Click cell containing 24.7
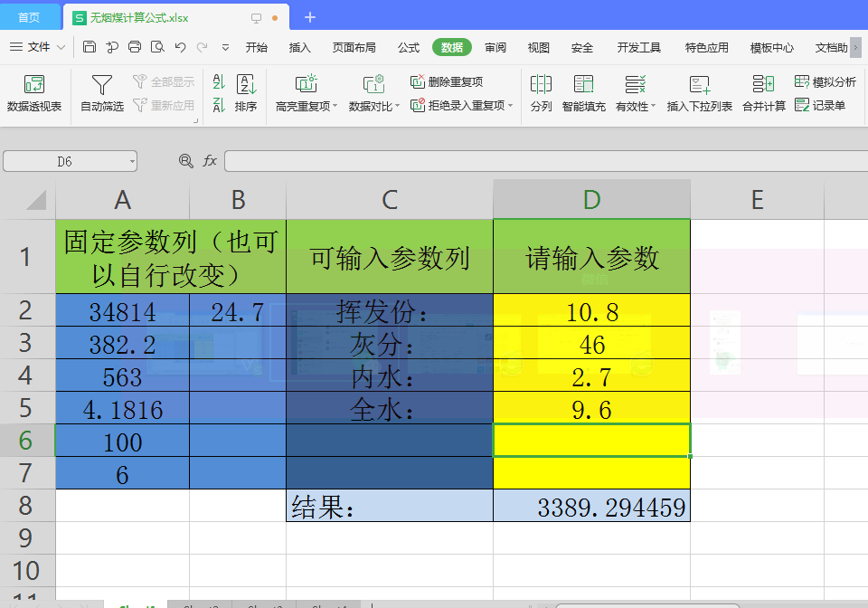This screenshot has height=608, width=868. tap(238, 310)
